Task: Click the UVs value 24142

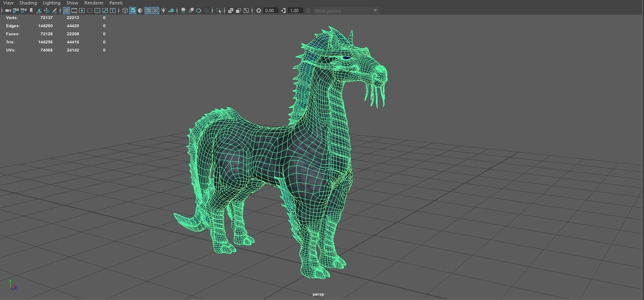Action: 73,50
